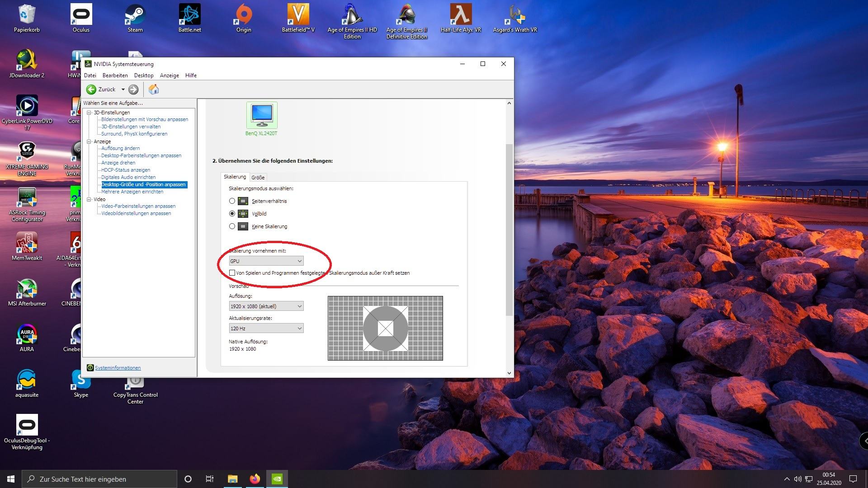Collapse the 3D-Einstellungen tree node
The height and width of the screenshot is (488, 868).
pos(89,113)
